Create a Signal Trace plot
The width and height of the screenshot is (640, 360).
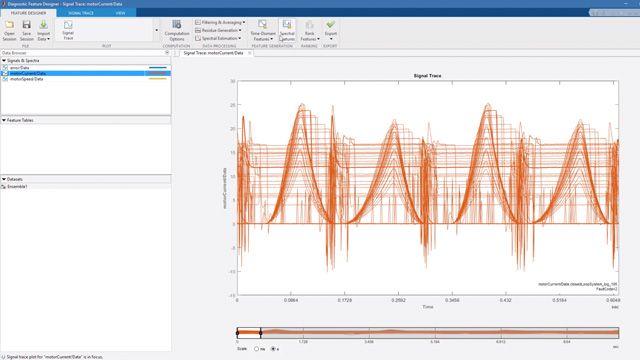pos(68,30)
